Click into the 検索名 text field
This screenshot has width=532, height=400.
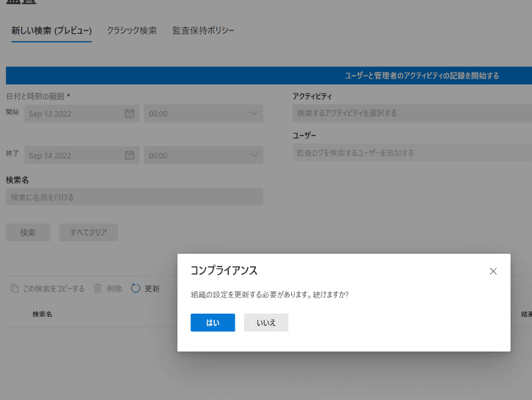tap(134, 197)
